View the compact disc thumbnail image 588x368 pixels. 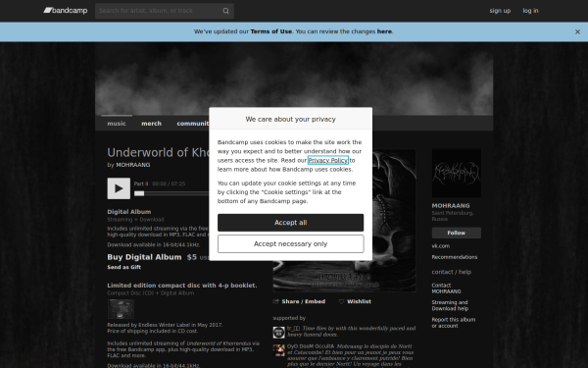pyautogui.click(x=121, y=309)
